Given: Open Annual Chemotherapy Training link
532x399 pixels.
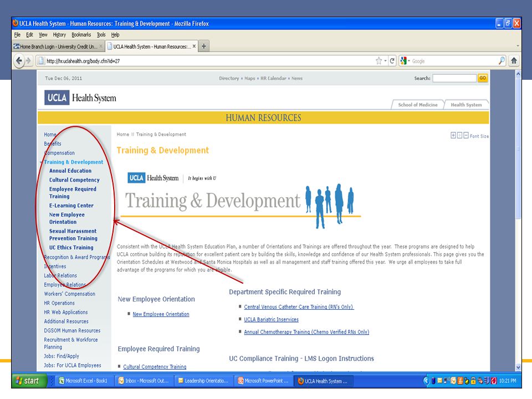Looking at the screenshot, I should point(306,332).
